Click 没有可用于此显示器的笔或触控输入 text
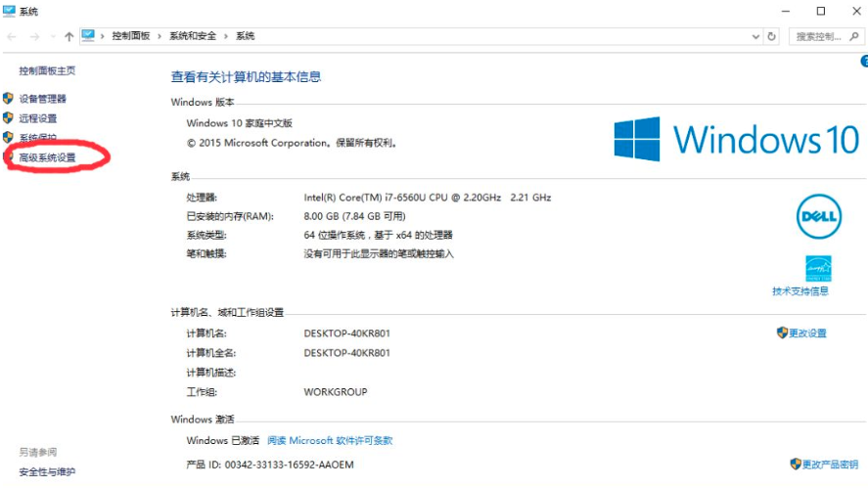This screenshot has height=488, width=868. click(379, 254)
